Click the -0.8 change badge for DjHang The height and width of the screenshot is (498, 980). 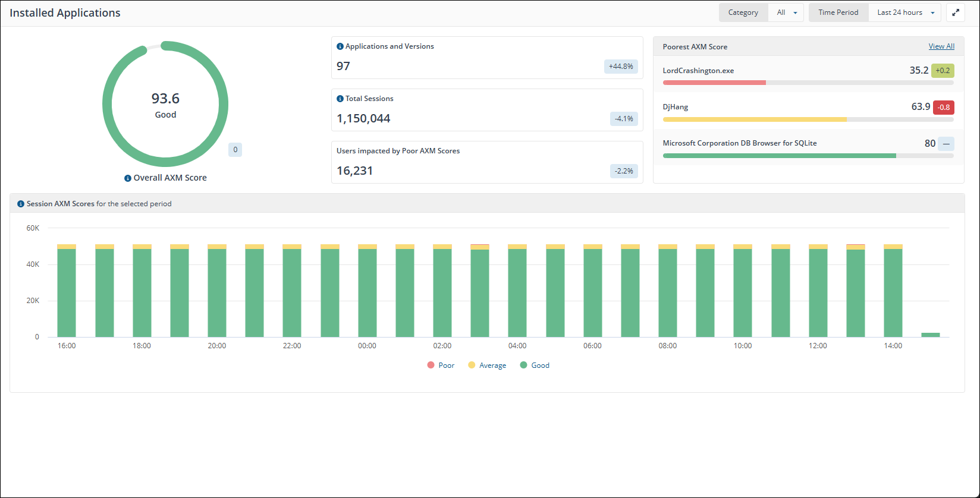943,108
